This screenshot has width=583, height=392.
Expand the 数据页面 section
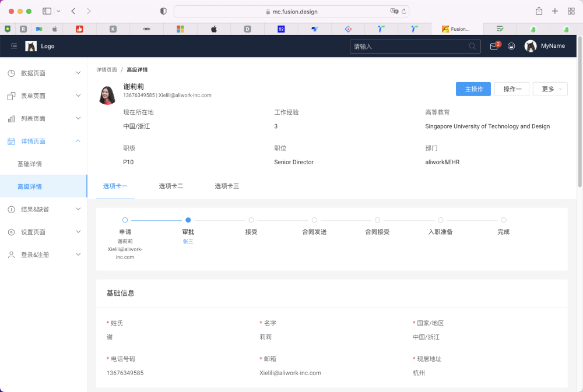78,73
